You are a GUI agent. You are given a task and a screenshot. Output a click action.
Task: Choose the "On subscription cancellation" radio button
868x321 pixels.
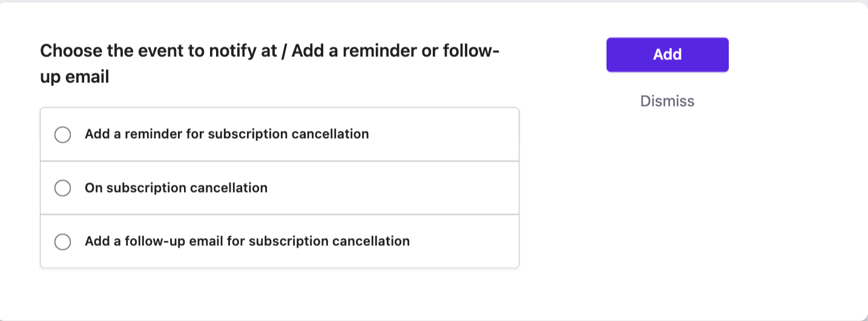[x=63, y=188]
